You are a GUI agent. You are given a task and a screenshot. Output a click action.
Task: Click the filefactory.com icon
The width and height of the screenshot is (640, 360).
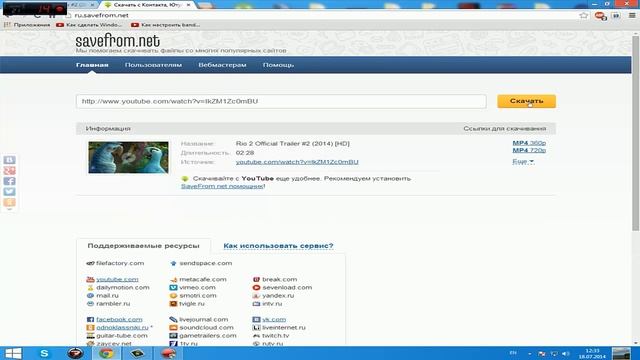(90, 264)
